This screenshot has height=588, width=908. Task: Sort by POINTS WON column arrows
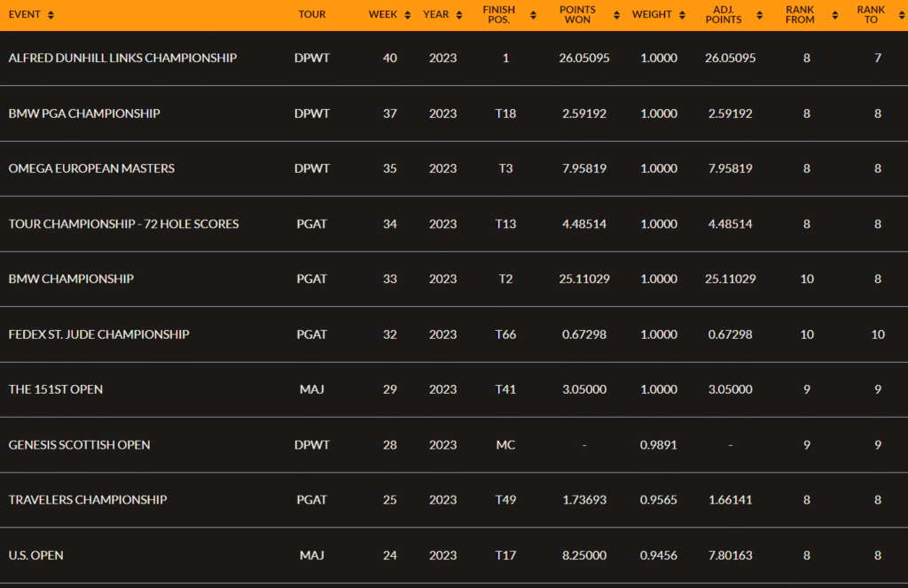(617, 15)
